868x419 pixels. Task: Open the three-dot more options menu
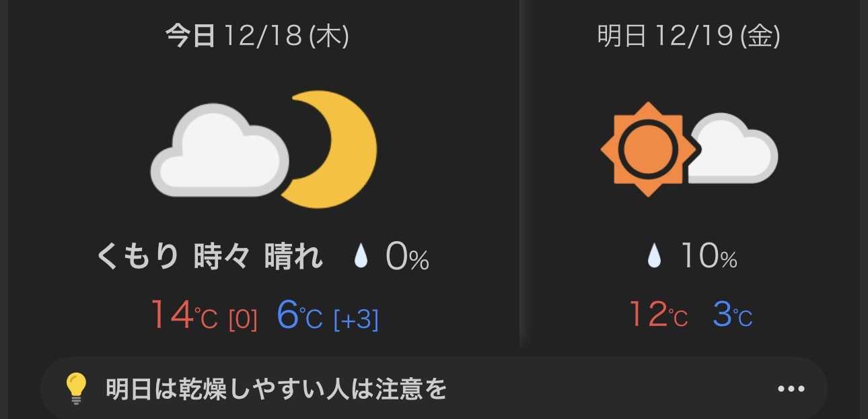[791, 389]
